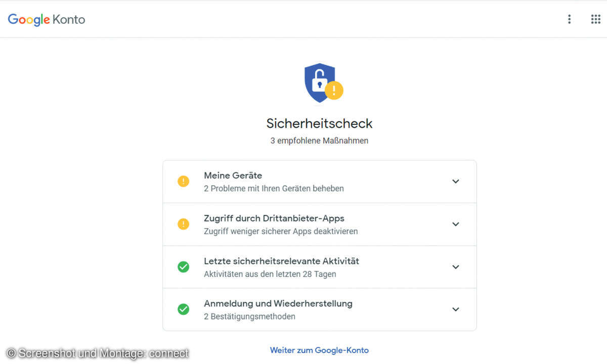Follow the Weiter zum Google-Konto link
Viewport: 607px width, 364px height.
coord(319,350)
